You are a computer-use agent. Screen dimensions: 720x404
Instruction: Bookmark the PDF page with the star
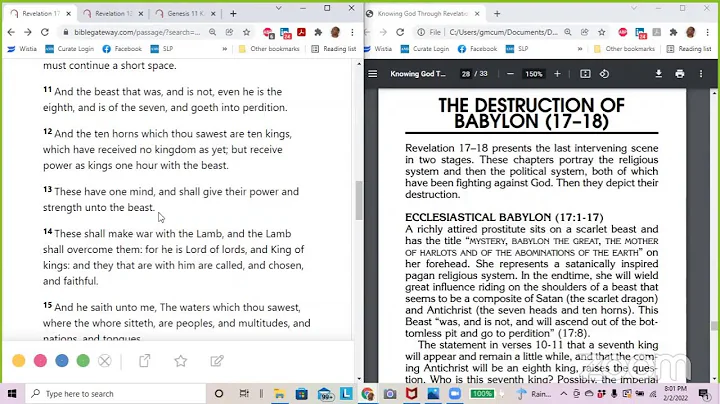[602, 32]
